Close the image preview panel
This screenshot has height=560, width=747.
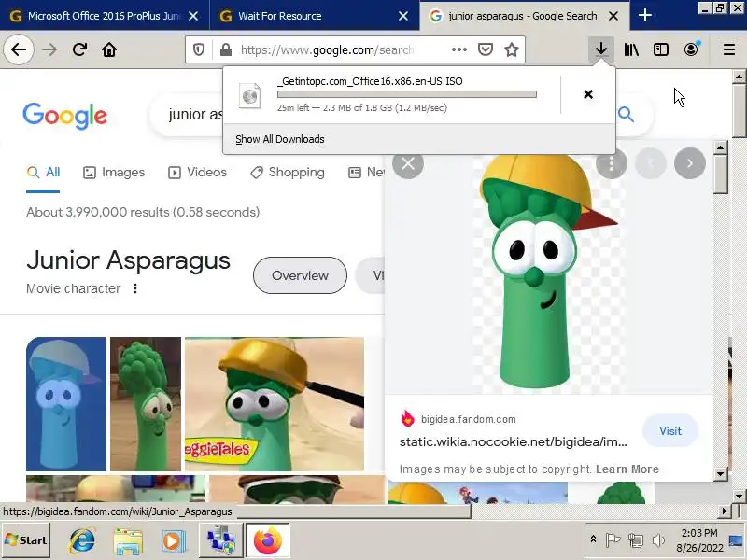(408, 163)
